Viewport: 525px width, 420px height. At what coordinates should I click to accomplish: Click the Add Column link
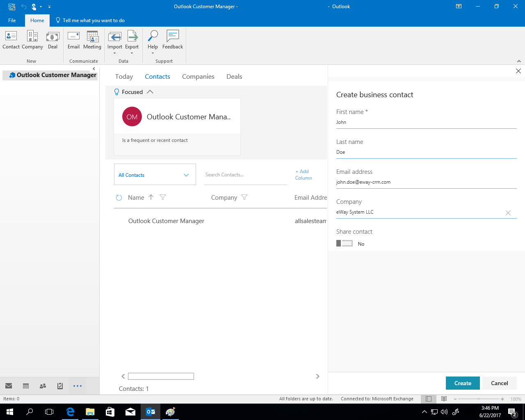(304, 175)
